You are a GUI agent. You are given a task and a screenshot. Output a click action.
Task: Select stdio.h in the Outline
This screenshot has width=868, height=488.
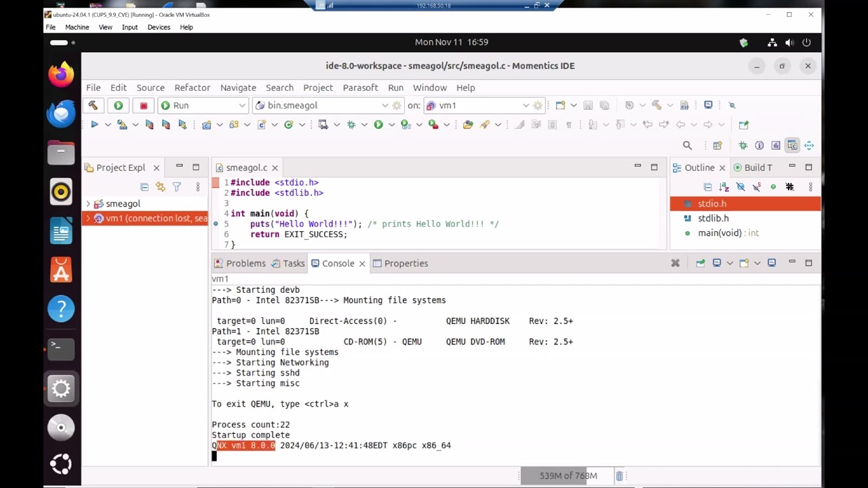[x=712, y=203]
